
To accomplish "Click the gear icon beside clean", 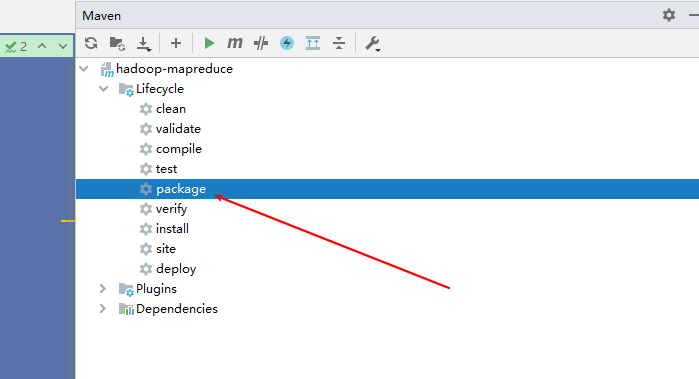I will point(146,109).
